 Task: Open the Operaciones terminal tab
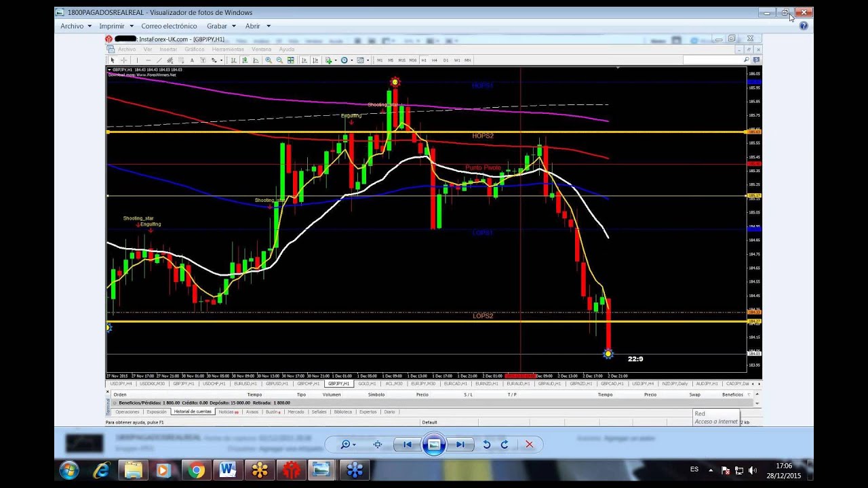(127, 411)
